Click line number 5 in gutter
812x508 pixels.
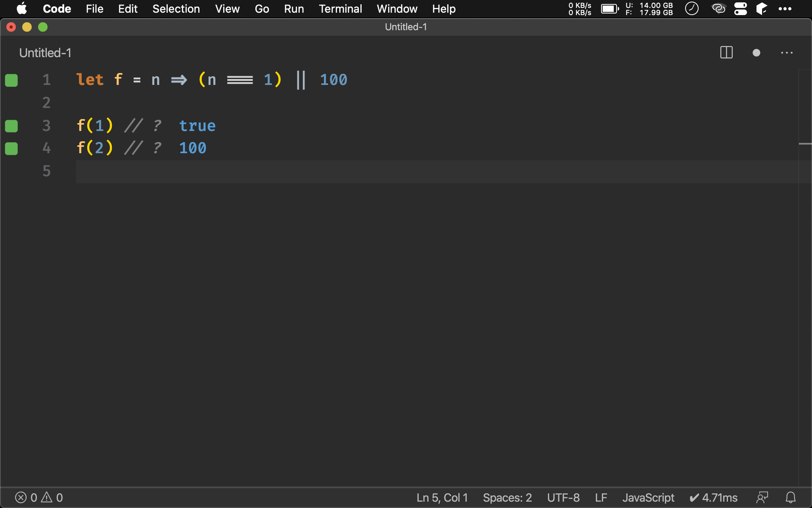click(x=47, y=171)
